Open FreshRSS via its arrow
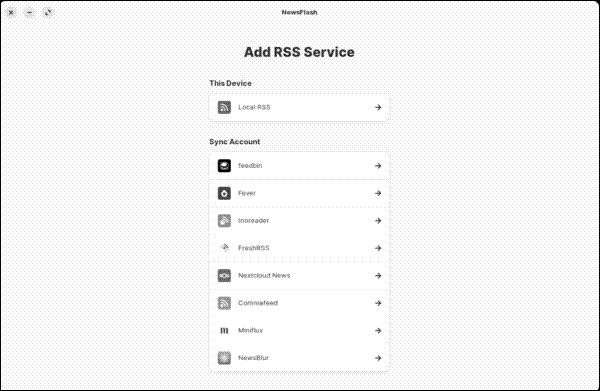Screen dimensions: 600x391 coord(378,248)
